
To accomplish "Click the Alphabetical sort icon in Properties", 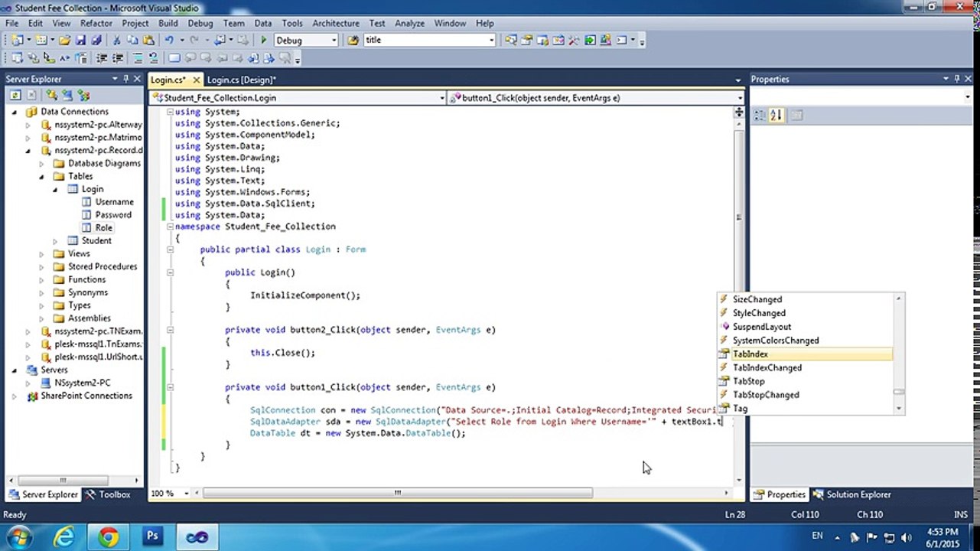I will point(777,115).
